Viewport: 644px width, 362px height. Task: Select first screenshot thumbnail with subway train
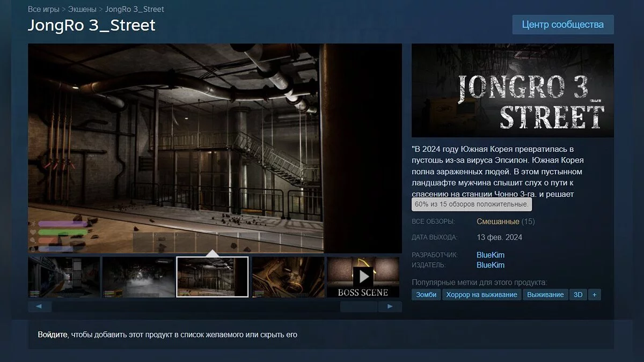[x=64, y=277]
